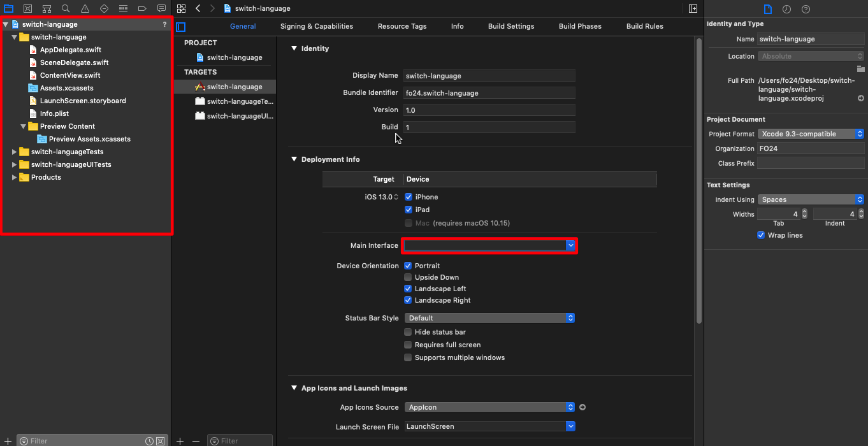This screenshot has width=868, height=446.
Task: Show the File inspector
Action: [768, 9]
